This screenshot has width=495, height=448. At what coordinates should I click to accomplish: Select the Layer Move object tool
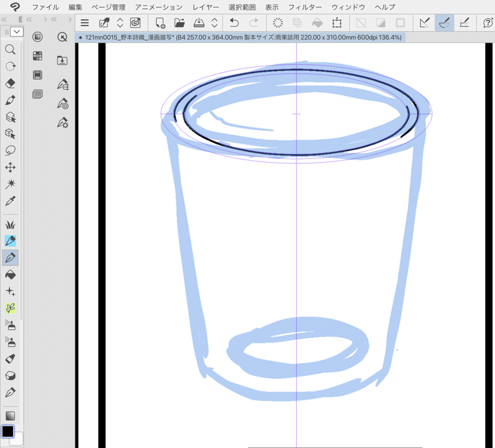point(10,117)
